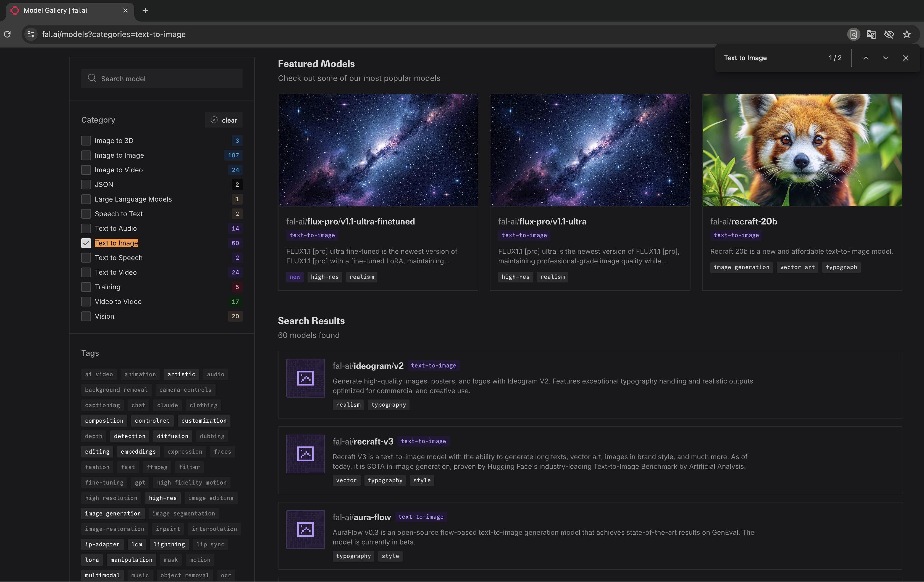Select the artistic tag
Screen dimensions: 924x582
(181, 374)
